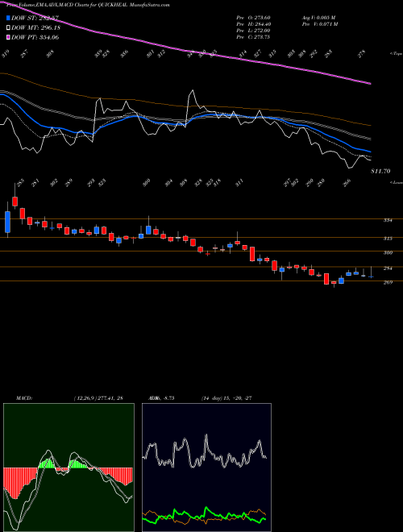The width and height of the screenshot is (403, 532).
Task: Click the 334 price level label
Action: click(x=388, y=221)
